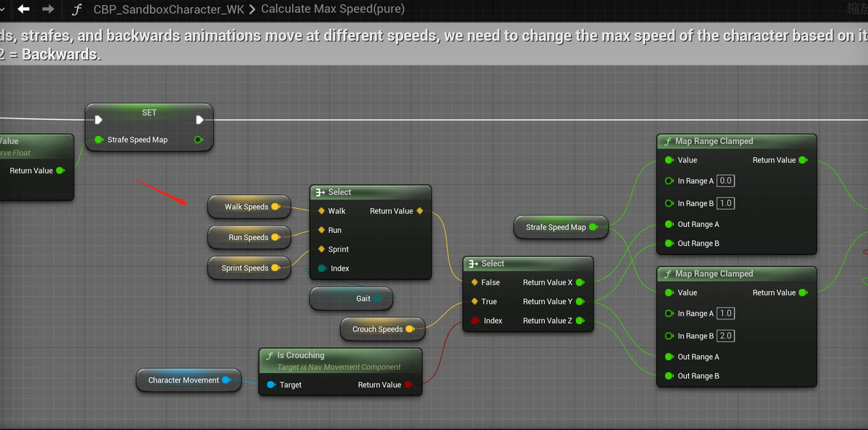This screenshot has height=430, width=868.
Task: Click the Is Crouching function icon
Action: click(269, 355)
